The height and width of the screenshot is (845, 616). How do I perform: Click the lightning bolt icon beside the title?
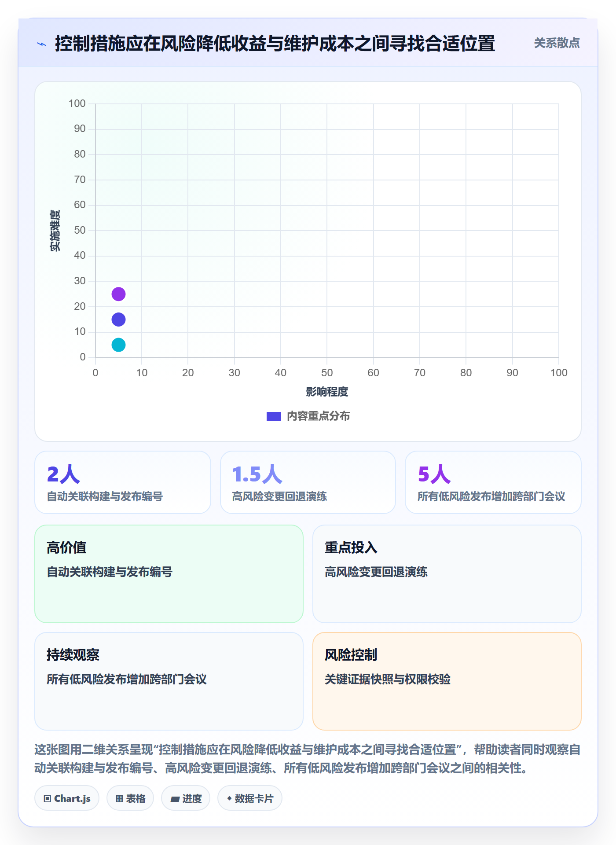tap(42, 44)
